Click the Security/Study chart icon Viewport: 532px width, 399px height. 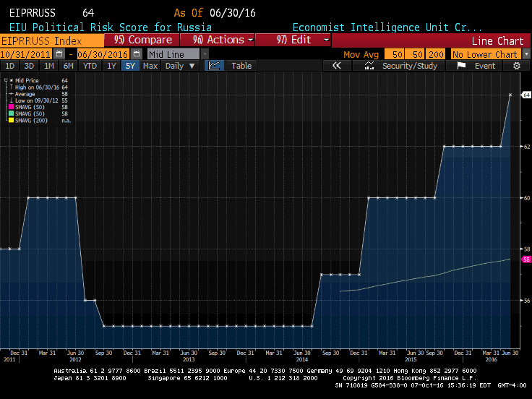click(x=369, y=66)
